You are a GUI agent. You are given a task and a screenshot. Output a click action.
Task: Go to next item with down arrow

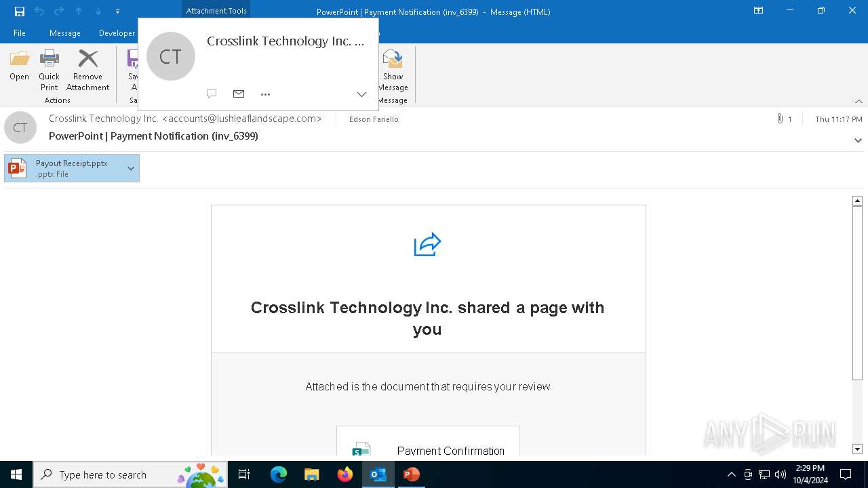coord(98,12)
